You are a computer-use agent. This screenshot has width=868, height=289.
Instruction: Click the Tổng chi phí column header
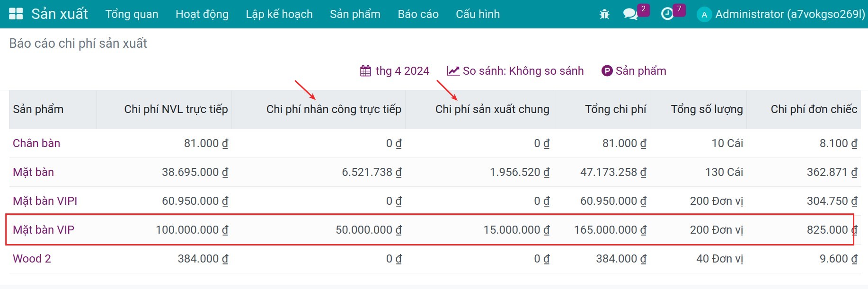coord(602,109)
